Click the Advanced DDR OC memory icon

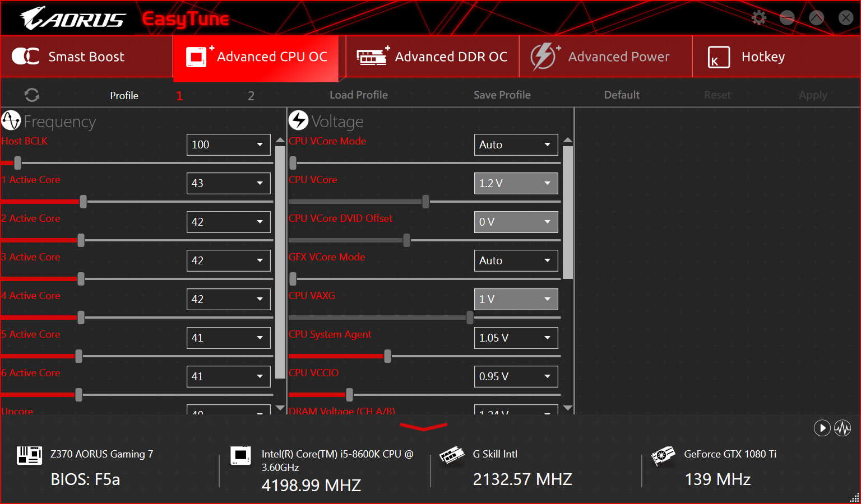372,57
